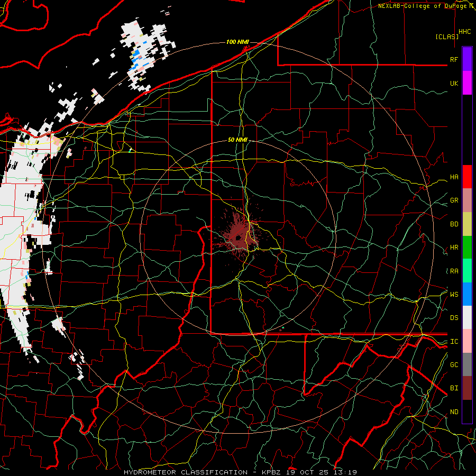476x476 pixels.
Task: Click the RA legend label
Action: pos(454,271)
